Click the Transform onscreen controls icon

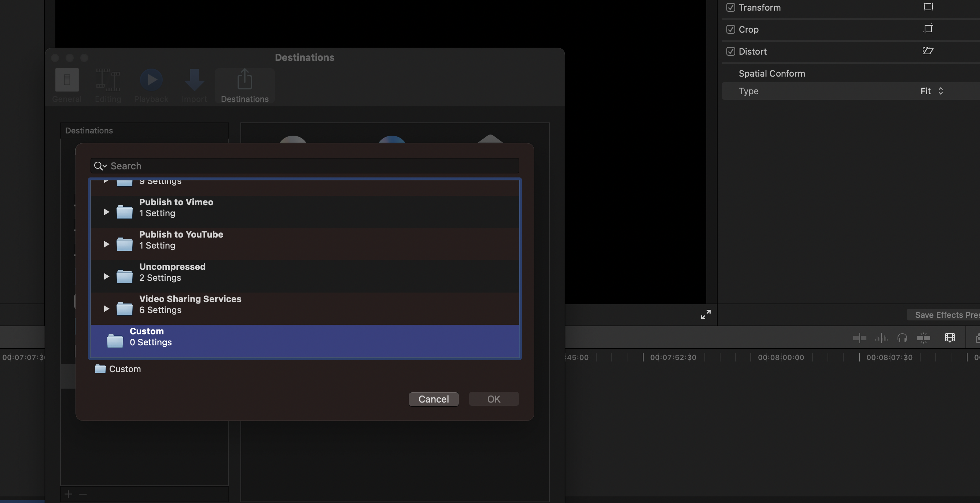point(928,7)
